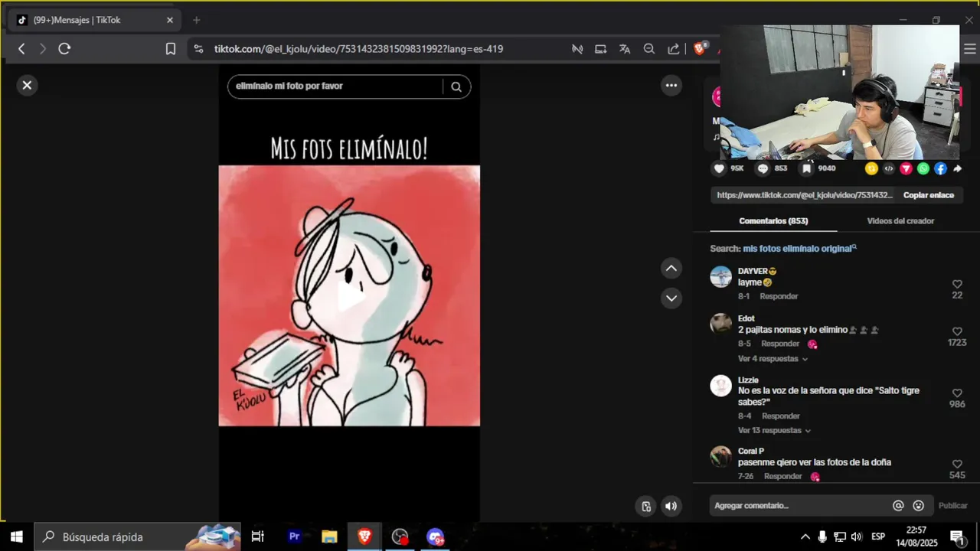Reply to Coral P's comment
This screenshot has width=980, height=551.
(783, 476)
